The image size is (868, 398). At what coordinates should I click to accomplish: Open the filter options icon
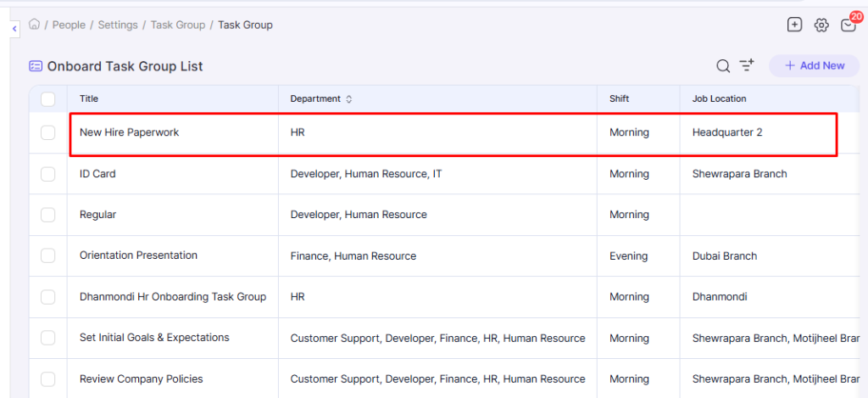point(748,65)
